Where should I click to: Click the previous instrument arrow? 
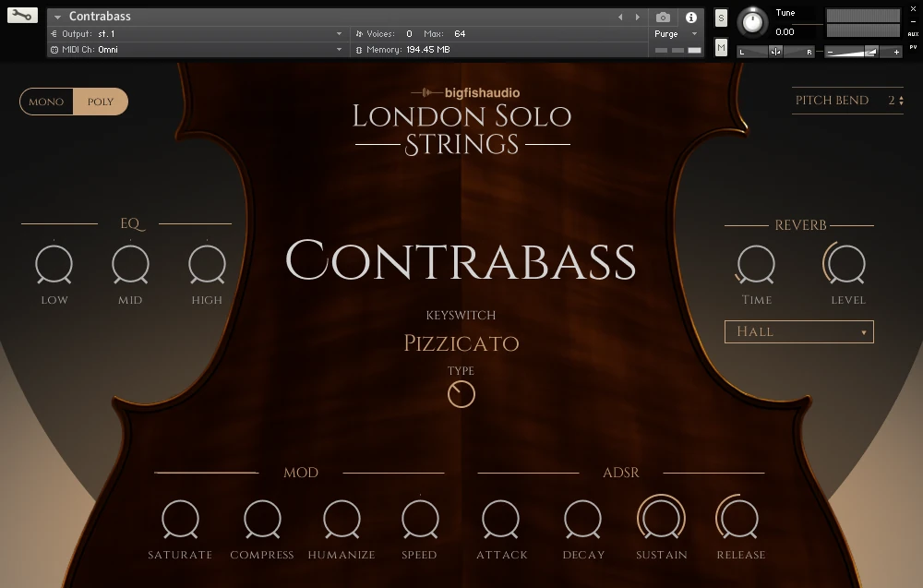[x=620, y=16]
